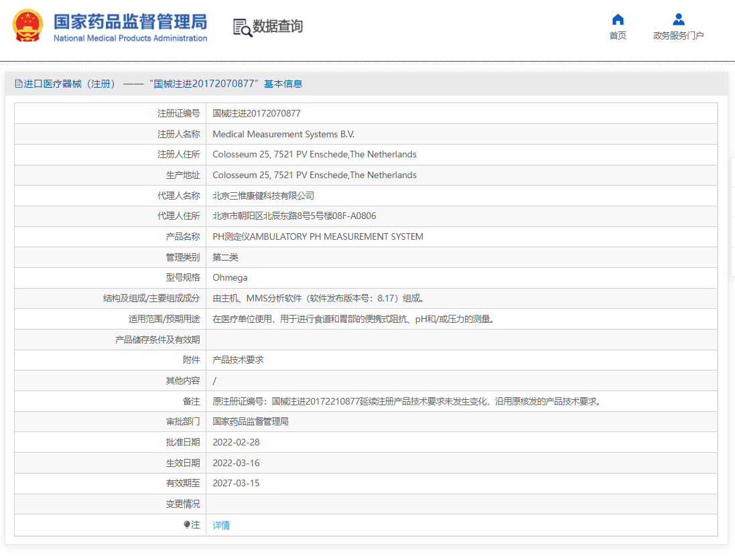Click 产品技术要求 attachment value
Image resolution: width=735 pixels, height=560 pixels.
click(x=238, y=360)
